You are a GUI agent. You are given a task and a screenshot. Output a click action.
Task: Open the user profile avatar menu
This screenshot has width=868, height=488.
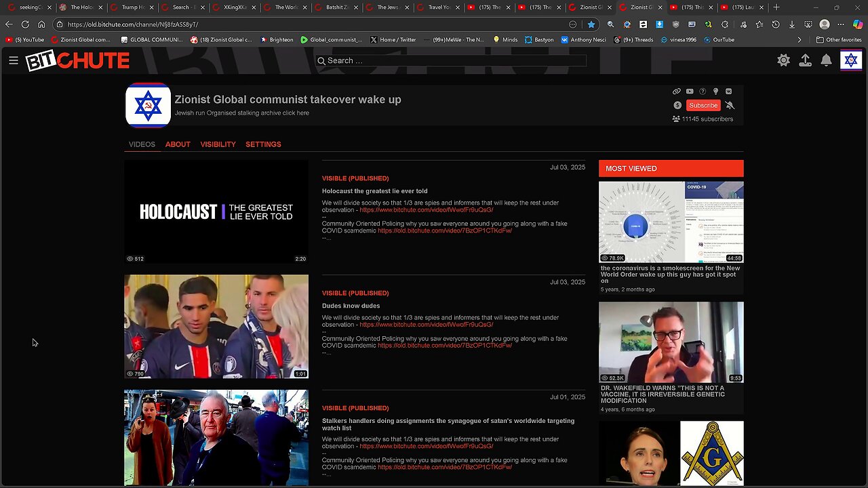(x=851, y=60)
